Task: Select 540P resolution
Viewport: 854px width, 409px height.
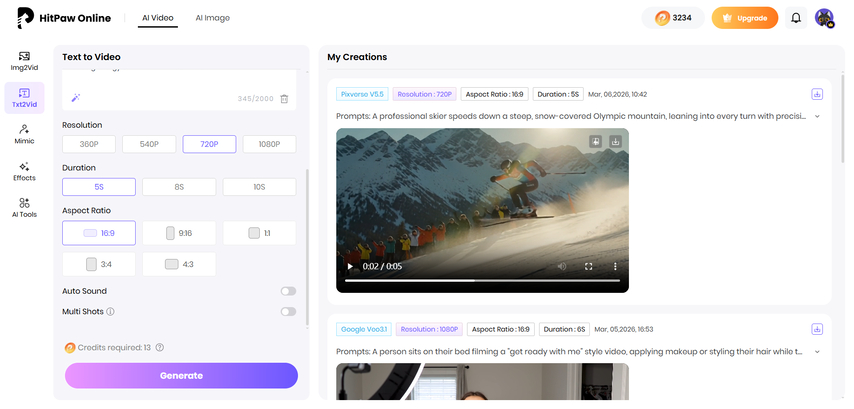Action: (x=149, y=144)
